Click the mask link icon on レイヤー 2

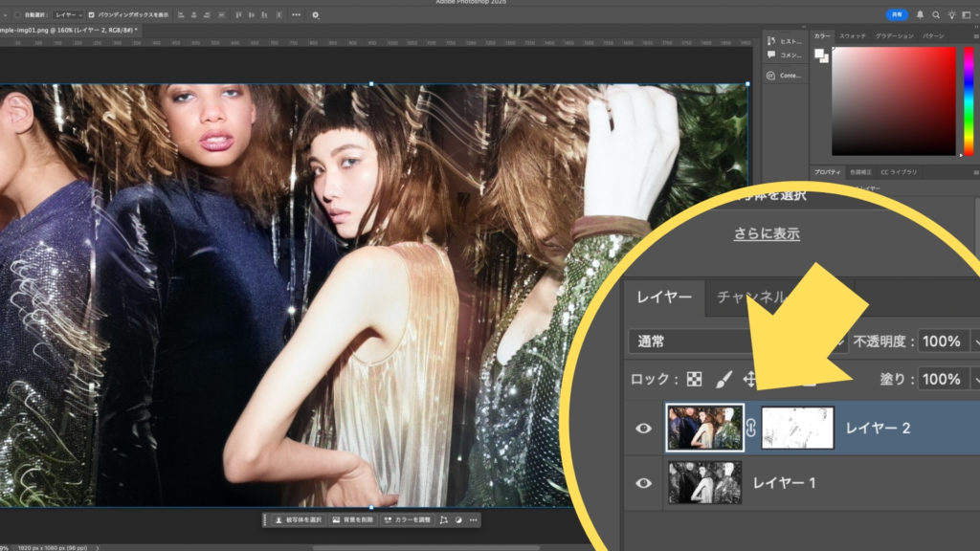pos(751,430)
